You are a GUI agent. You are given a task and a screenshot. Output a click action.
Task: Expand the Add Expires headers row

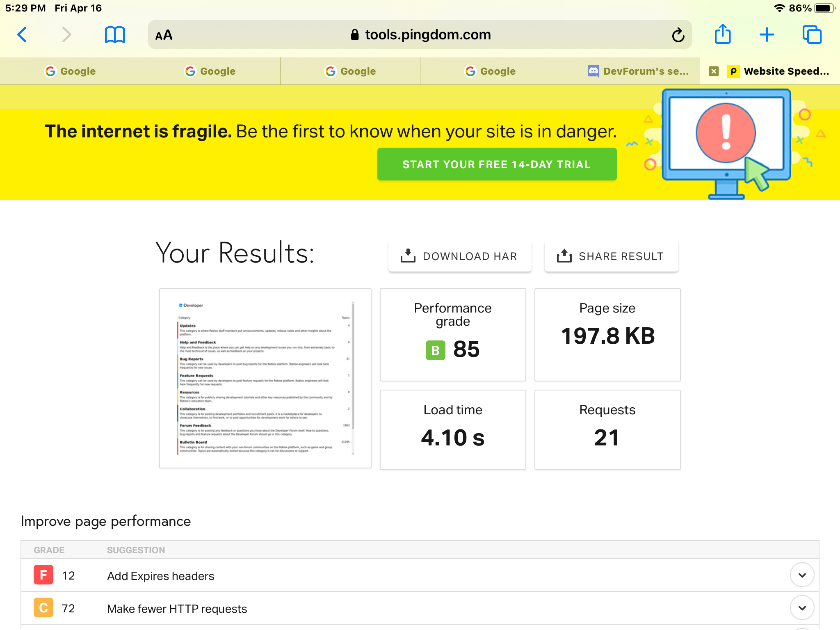coord(802,575)
